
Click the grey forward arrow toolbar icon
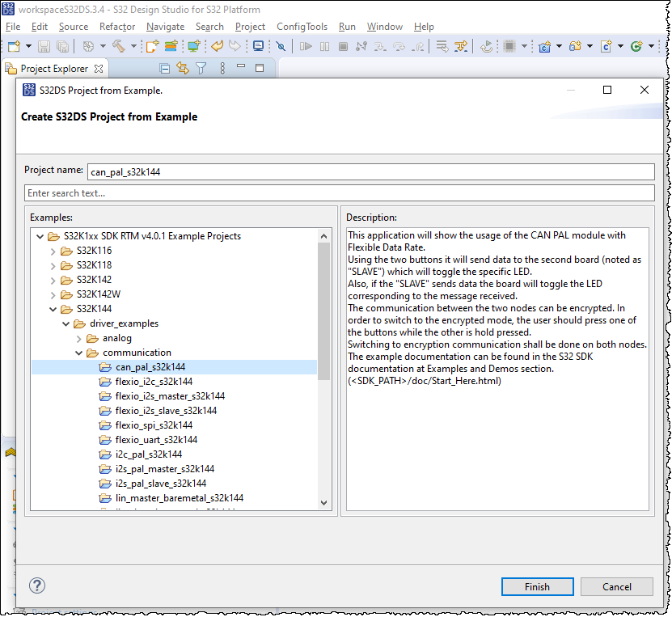235,46
